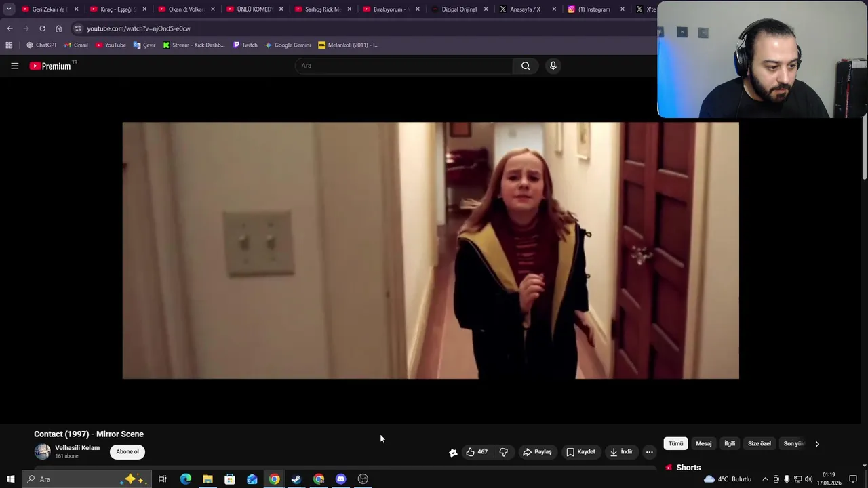Dislike the video with thumbs down

tap(504, 451)
